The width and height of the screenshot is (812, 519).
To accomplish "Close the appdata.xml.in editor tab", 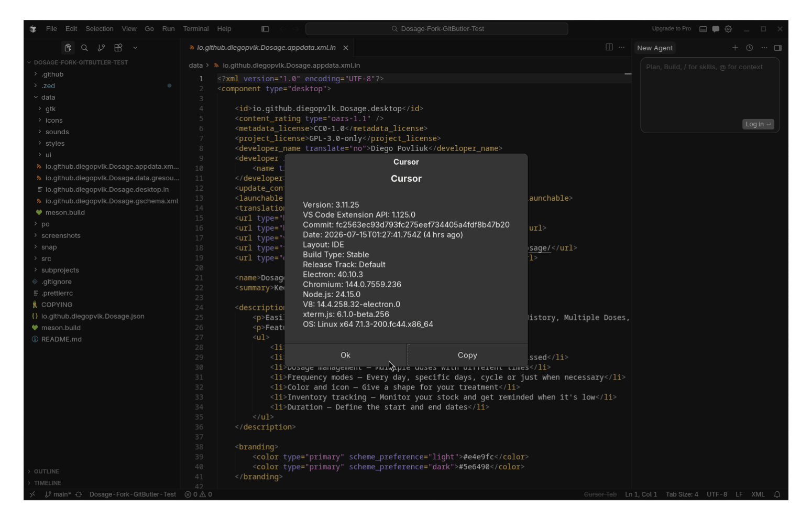I will tap(346, 48).
